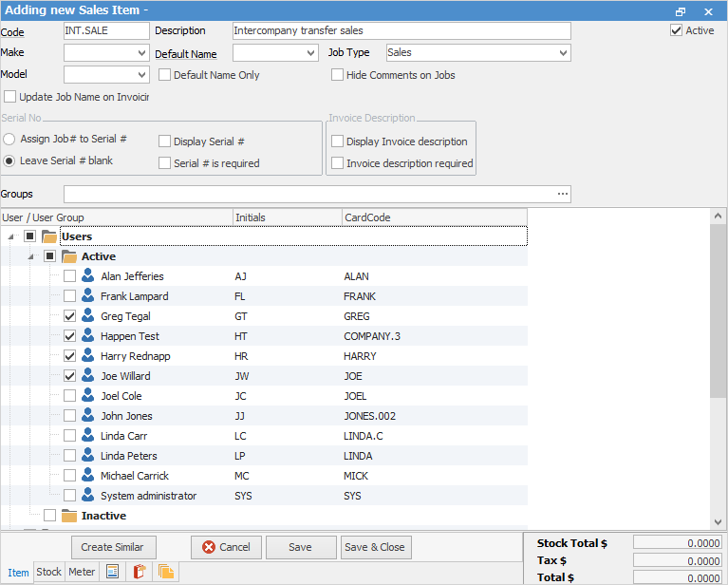Click the Inactive folder icon
728x585 pixels.
coord(69,516)
